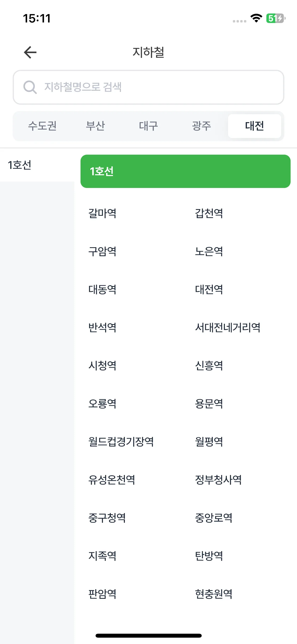The image size is (297, 644).
Task: Tap the green 1호선 header button
Action: click(x=185, y=171)
